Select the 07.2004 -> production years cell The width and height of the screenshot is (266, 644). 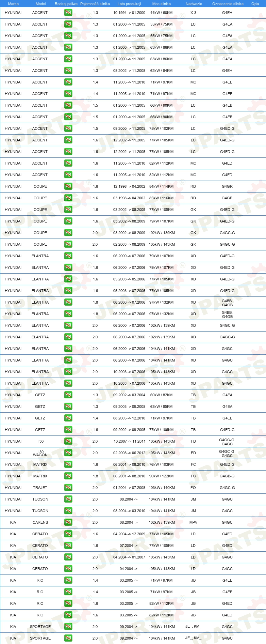pos(129,546)
